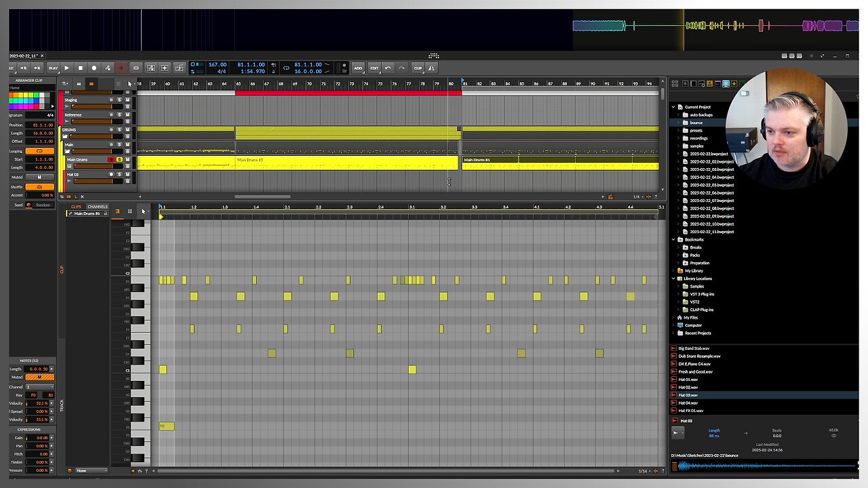Switch to drum grid view icon
This screenshot has width=868, height=488.
tap(130, 211)
